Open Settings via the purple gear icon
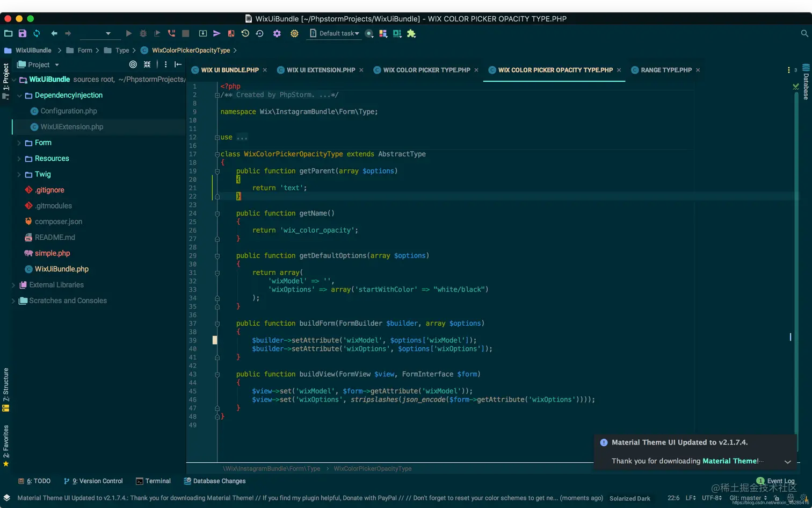This screenshot has width=812, height=508. click(x=277, y=33)
